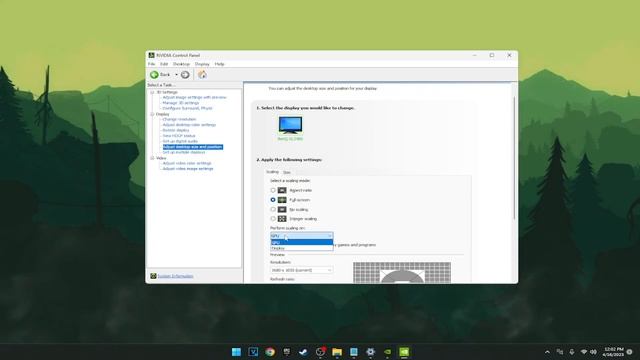The height and width of the screenshot is (360, 640).
Task: Select the No scaling radio button
Action: (273, 209)
